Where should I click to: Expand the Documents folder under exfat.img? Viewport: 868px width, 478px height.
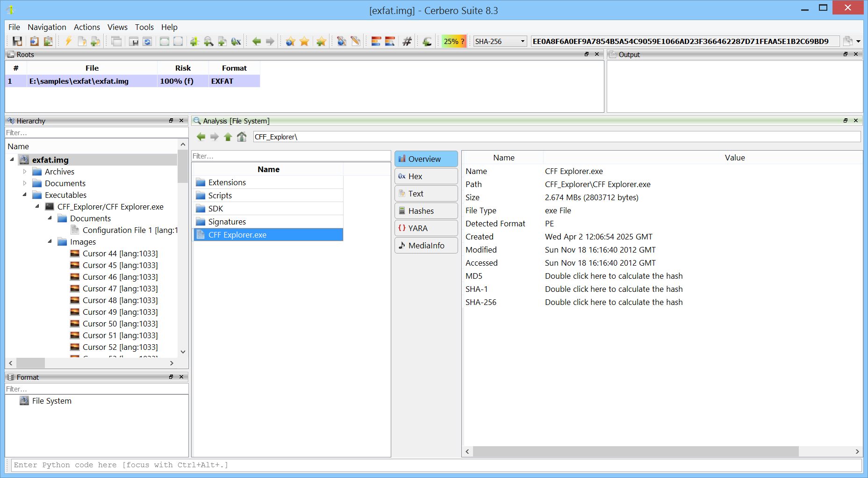[25, 183]
